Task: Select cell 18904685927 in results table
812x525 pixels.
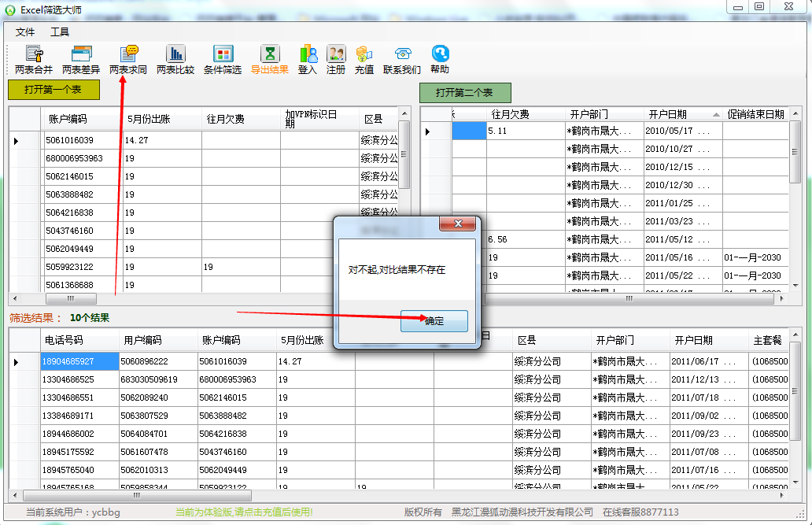Action: (79, 361)
